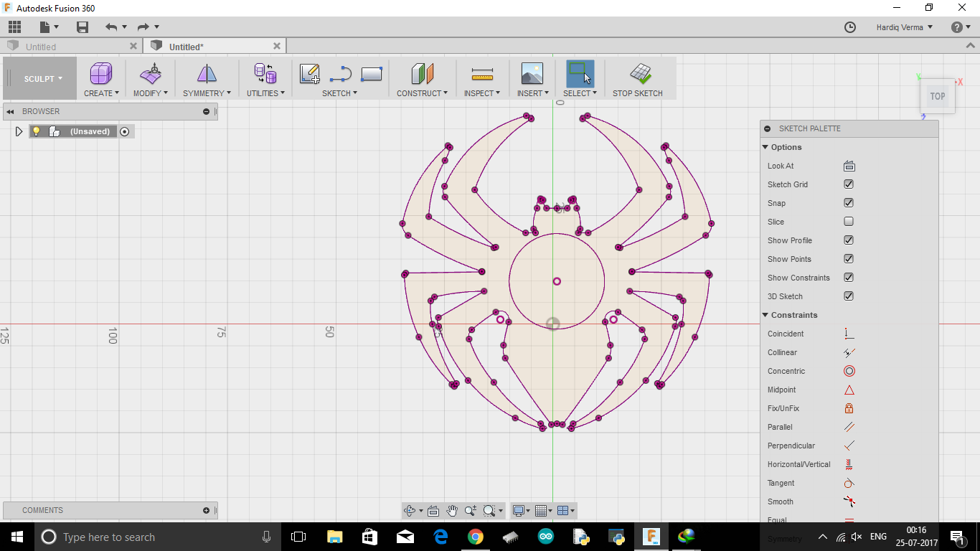Apply the Coincident constraint
This screenshot has width=980, height=551.
pyautogui.click(x=849, y=334)
